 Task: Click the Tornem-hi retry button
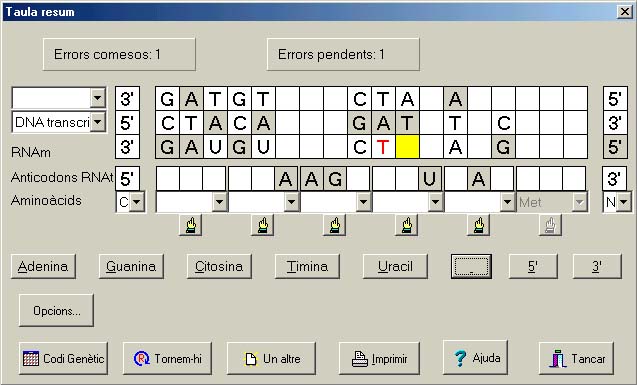coord(167,358)
